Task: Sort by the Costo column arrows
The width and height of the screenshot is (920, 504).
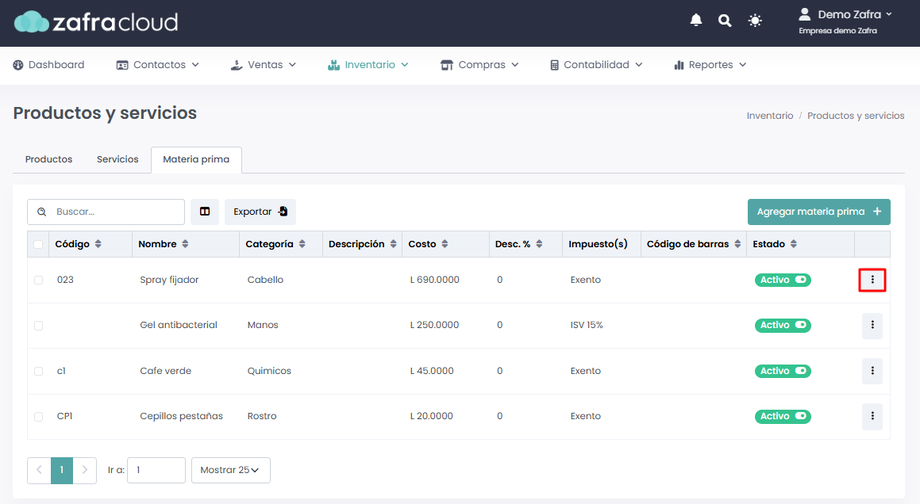Action: coord(443,244)
